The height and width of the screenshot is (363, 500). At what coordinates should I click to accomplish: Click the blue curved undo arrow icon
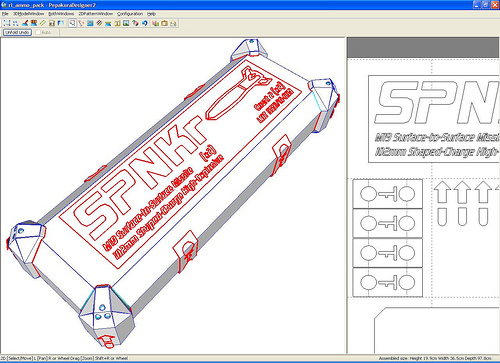point(145,23)
